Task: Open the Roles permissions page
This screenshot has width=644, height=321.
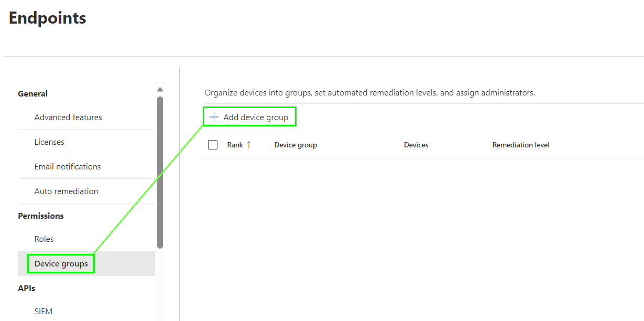Action: pyautogui.click(x=44, y=239)
